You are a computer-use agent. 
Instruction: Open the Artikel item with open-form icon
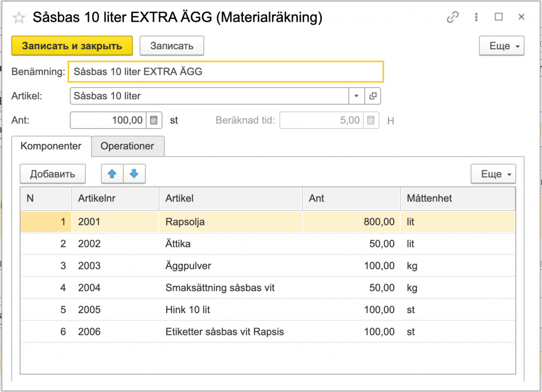pos(373,96)
